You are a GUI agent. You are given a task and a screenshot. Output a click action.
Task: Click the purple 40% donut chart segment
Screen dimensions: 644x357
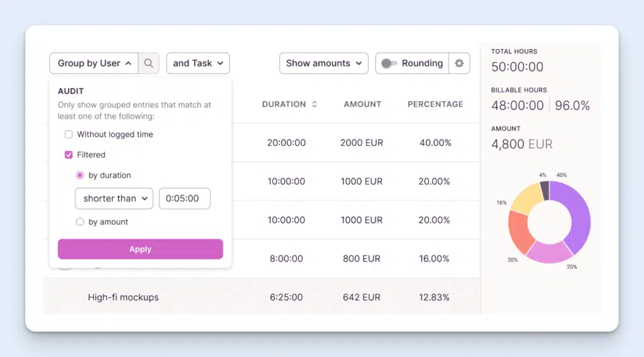pyautogui.click(x=579, y=217)
